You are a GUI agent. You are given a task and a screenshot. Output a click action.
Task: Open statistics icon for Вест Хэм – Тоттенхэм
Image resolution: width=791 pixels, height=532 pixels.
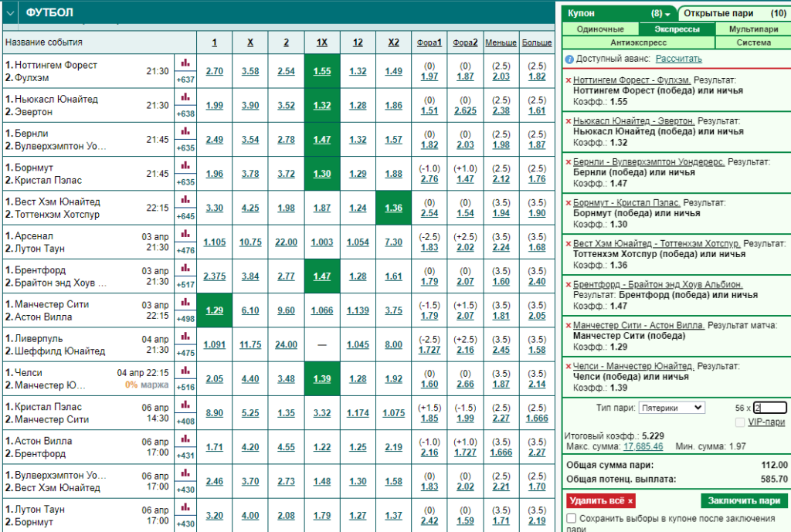tap(185, 200)
